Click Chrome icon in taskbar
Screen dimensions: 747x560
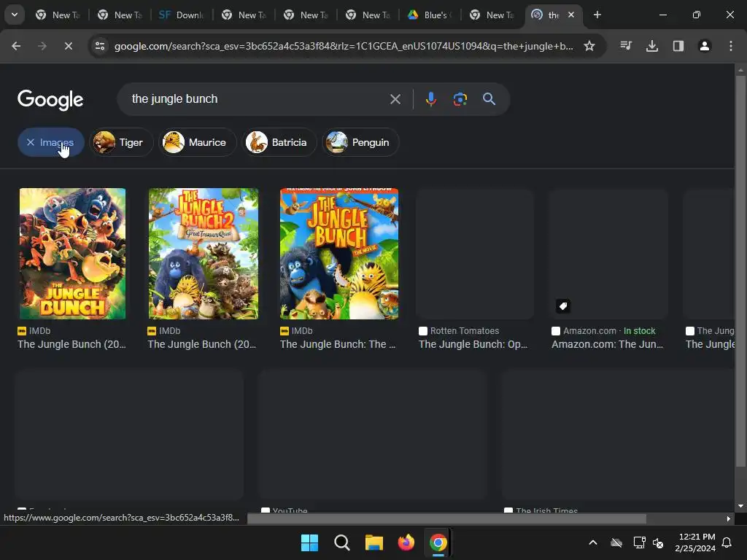(438, 542)
